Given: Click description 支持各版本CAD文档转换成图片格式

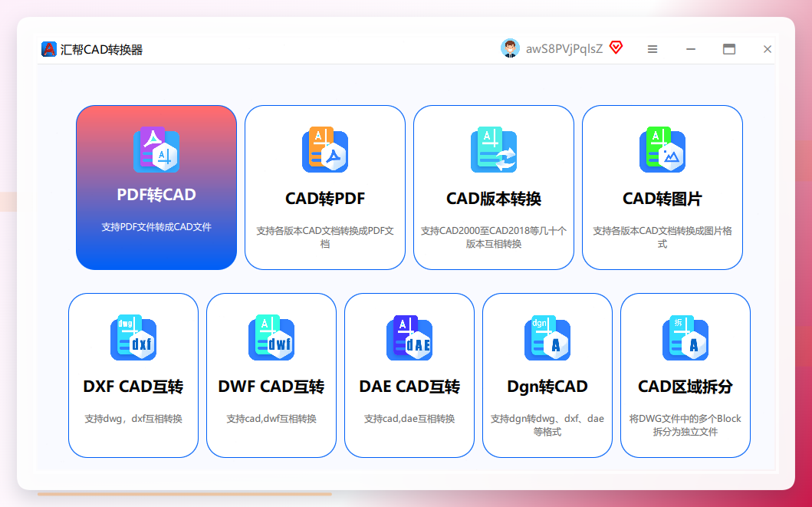Looking at the screenshot, I should click(662, 237).
